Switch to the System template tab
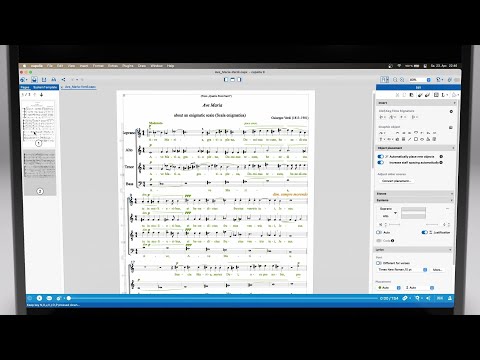This screenshot has height=360, width=480. coord(45,87)
